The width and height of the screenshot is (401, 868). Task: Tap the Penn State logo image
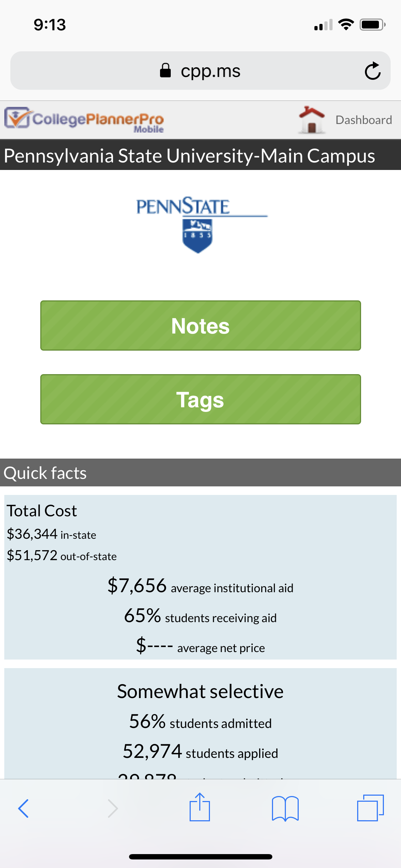pos(202,224)
